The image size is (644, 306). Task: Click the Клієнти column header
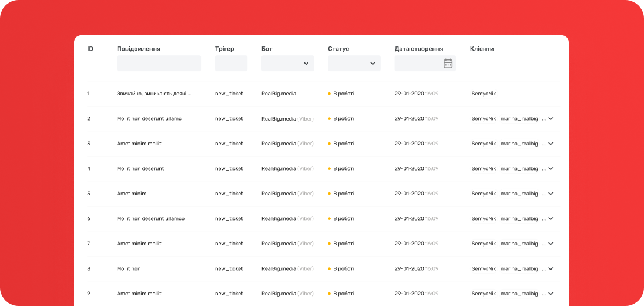pyautogui.click(x=482, y=49)
